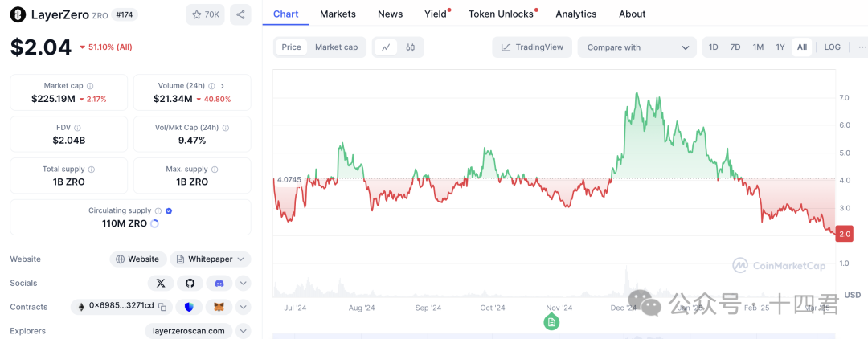Click the green document event marker on timeline
Screen dimensions: 868x339
click(x=551, y=322)
